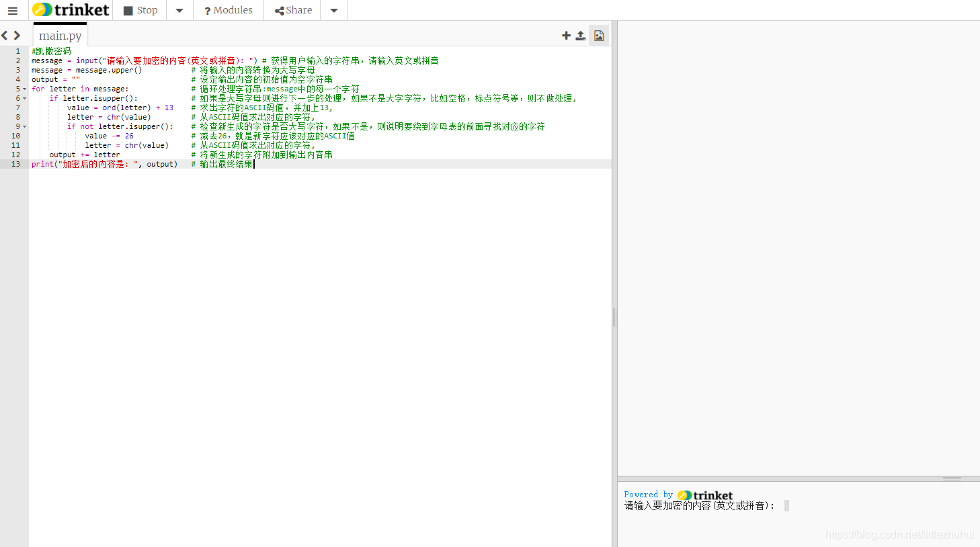Click 'value = ord(letter) + 13' code
The image size is (980, 547).
[120, 108]
